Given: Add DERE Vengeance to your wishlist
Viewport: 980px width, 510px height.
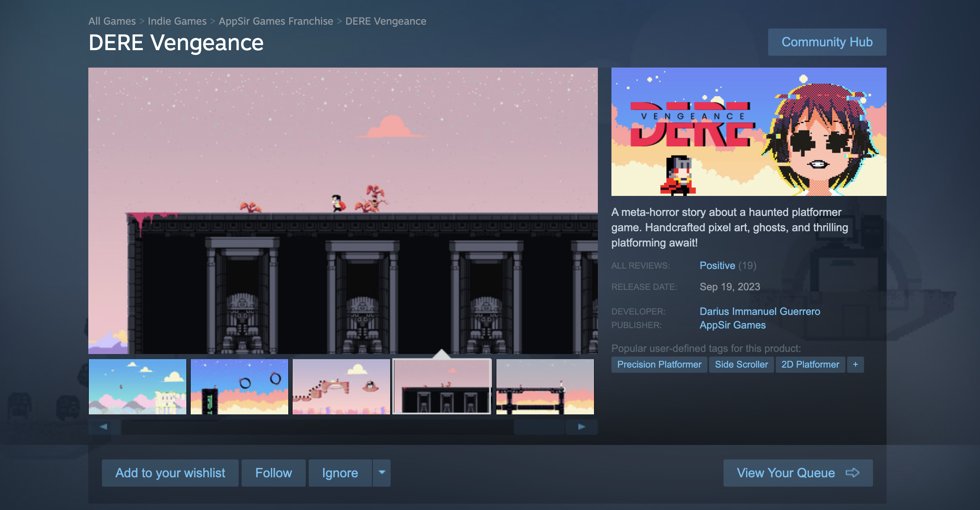Looking at the screenshot, I should [170, 473].
